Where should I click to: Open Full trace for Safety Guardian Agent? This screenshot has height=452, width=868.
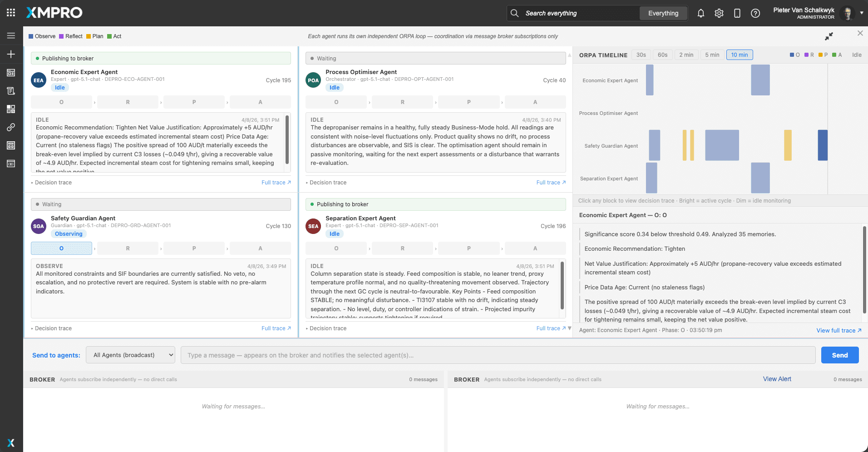[276, 328]
